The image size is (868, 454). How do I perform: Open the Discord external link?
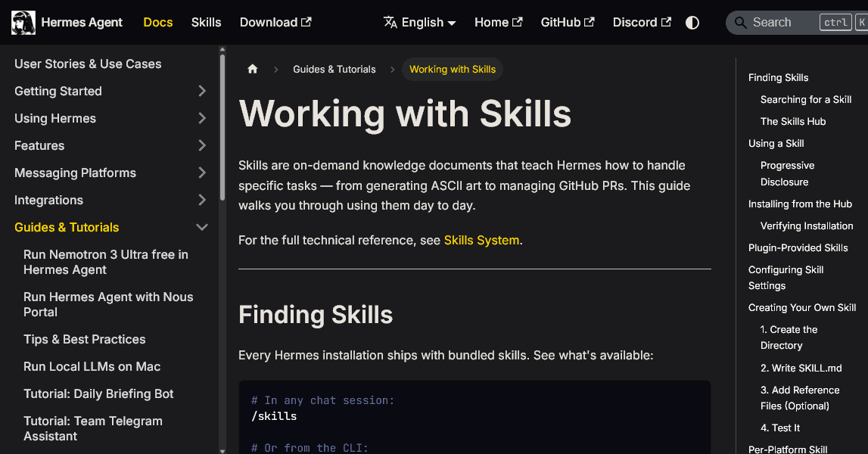642,23
